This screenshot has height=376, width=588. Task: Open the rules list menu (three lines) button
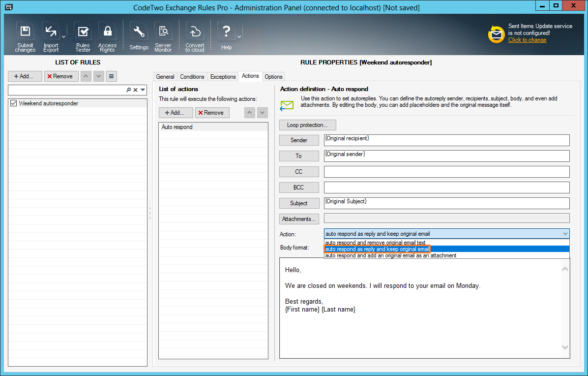pyautogui.click(x=112, y=76)
